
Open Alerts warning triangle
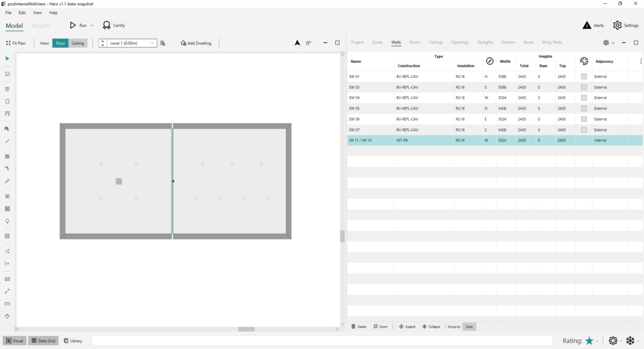pyautogui.click(x=587, y=25)
